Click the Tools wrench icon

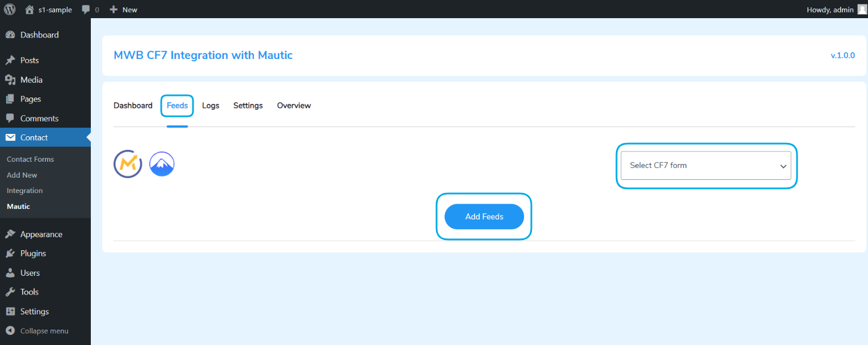pyautogui.click(x=10, y=292)
